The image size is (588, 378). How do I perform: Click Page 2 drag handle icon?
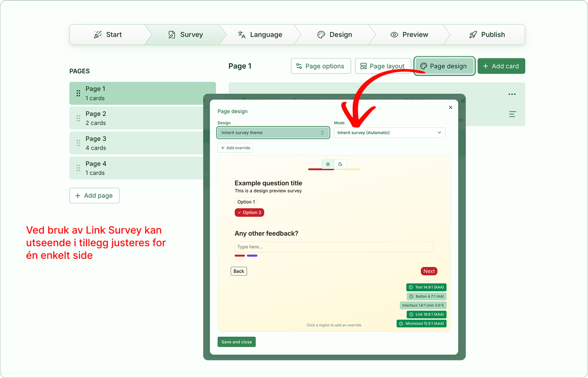point(78,118)
